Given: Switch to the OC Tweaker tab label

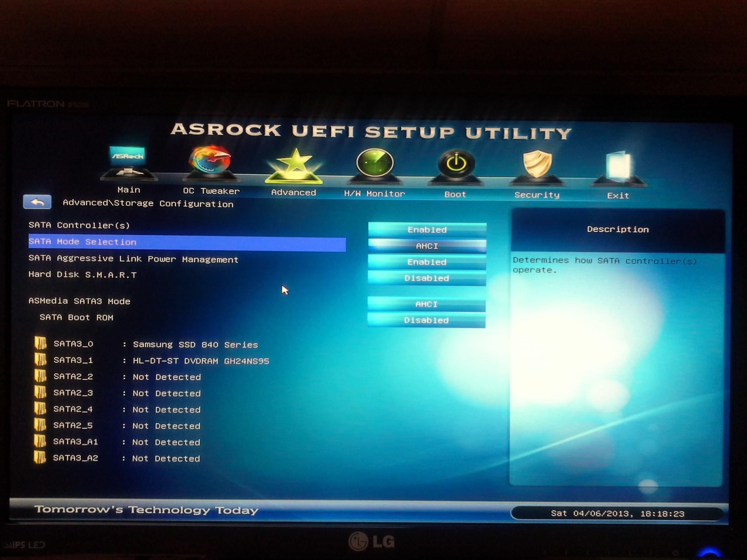Looking at the screenshot, I should (x=211, y=191).
